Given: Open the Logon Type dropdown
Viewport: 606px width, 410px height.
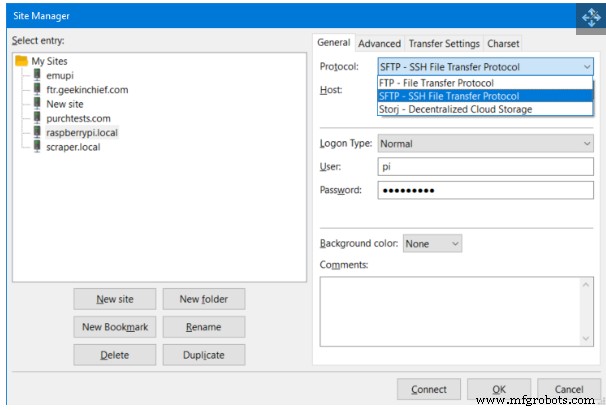Looking at the screenshot, I should (x=485, y=143).
